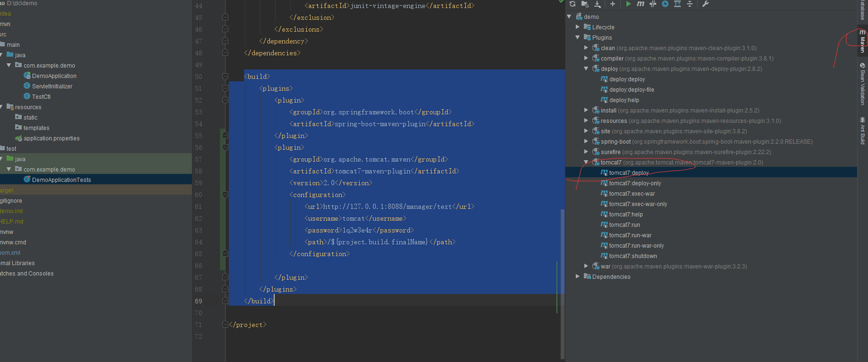Toggle Skip Tests Mode lightning icon
Viewport: 868px width, 362px height.
point(665,4)
